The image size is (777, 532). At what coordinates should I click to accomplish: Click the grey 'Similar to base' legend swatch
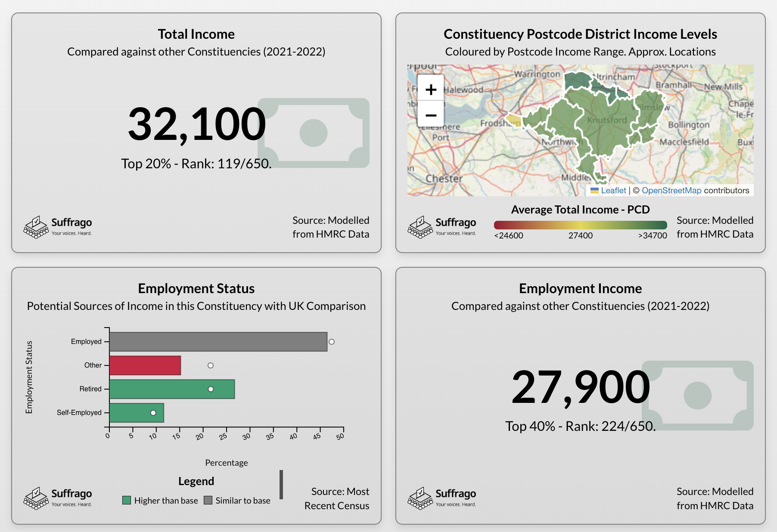(208, 500)
